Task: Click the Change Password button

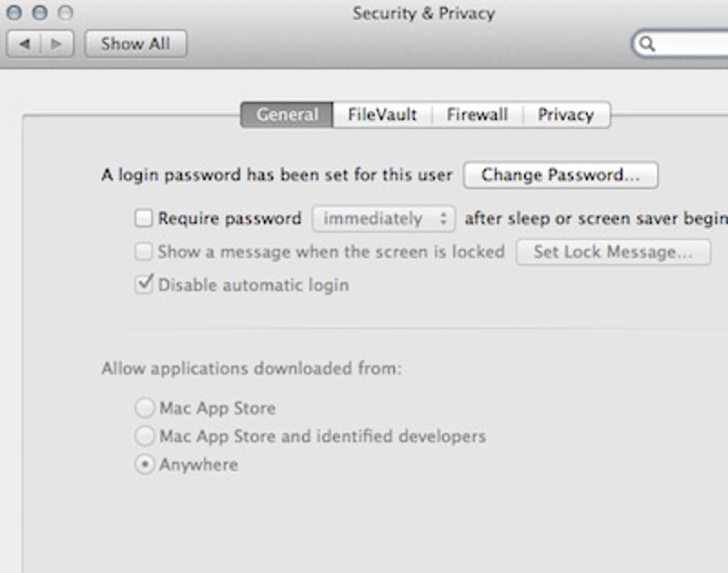Action: [x=561, y=175]
